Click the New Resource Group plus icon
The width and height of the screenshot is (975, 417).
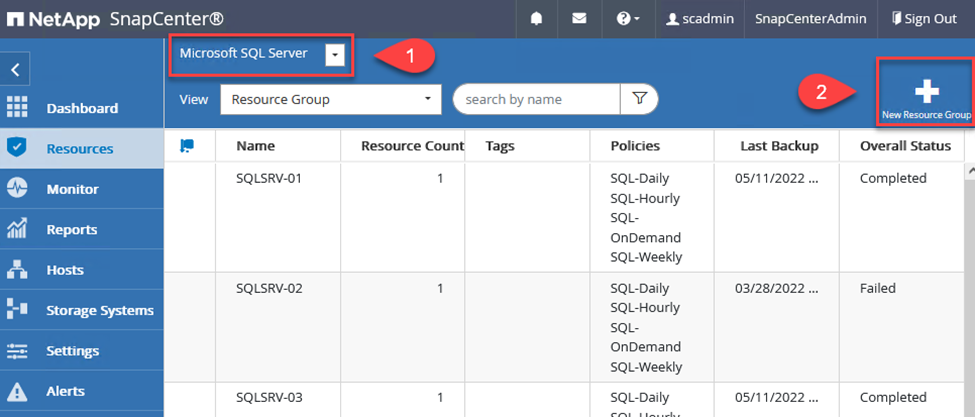(926, 92)
